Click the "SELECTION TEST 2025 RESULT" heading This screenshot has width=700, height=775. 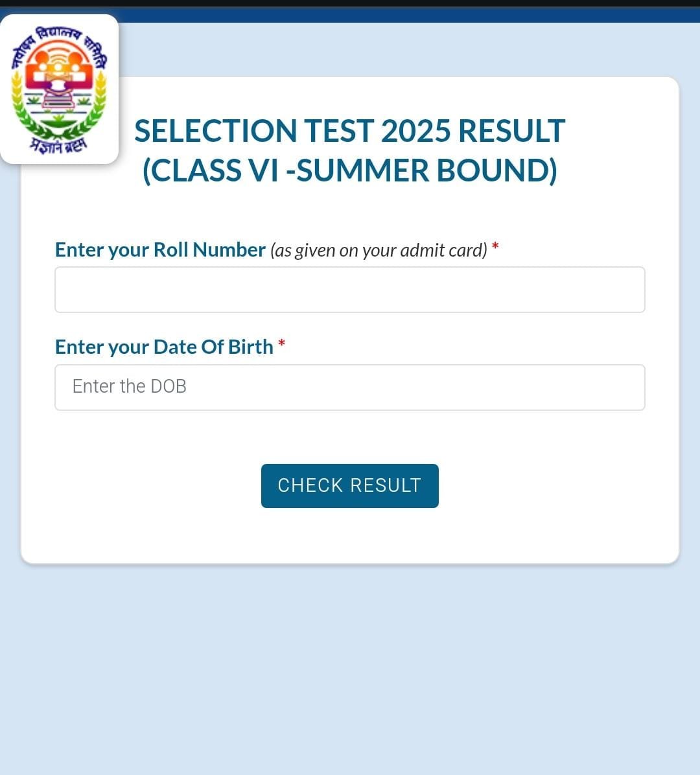coord(350,131)
